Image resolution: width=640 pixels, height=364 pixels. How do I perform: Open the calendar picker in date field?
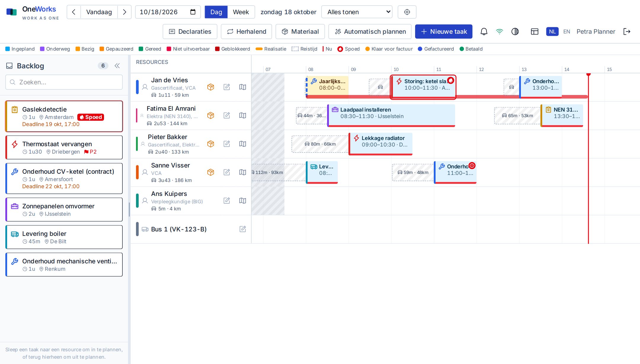click(x=193, y=12)
